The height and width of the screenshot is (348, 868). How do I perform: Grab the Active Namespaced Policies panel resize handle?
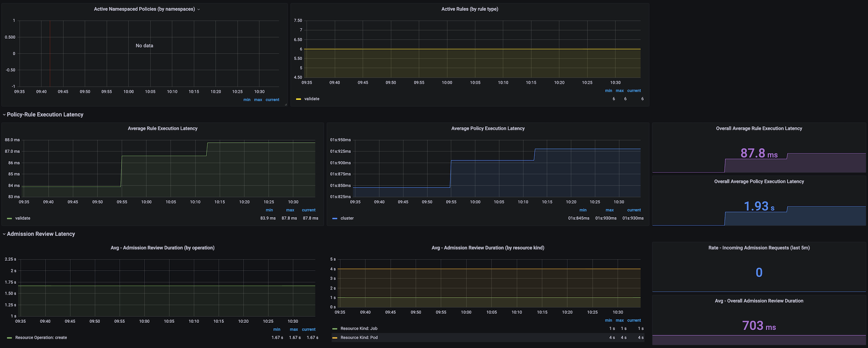(286, 104)
